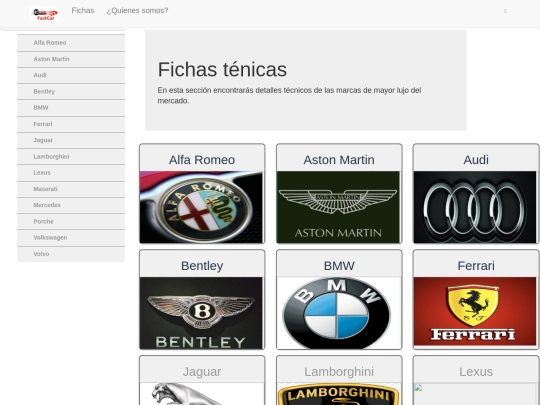Screen dimensions: 540x405
Task: Open Jaguar from the sidebar list
Action: [x=71, y=141]
